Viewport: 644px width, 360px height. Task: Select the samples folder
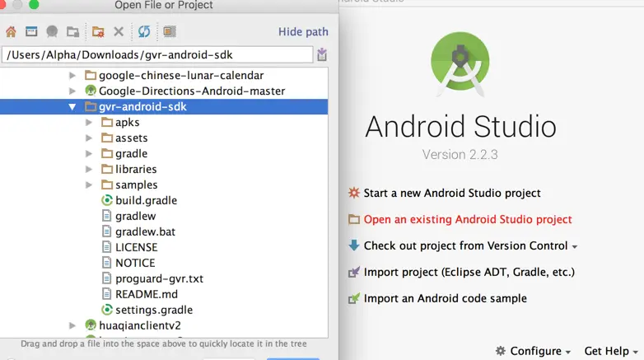137,185
